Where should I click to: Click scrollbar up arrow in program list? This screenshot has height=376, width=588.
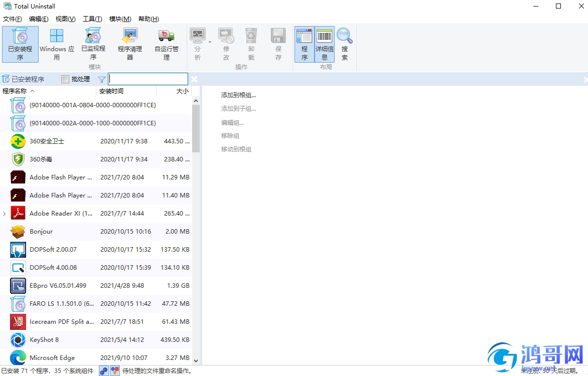[196, 101]
